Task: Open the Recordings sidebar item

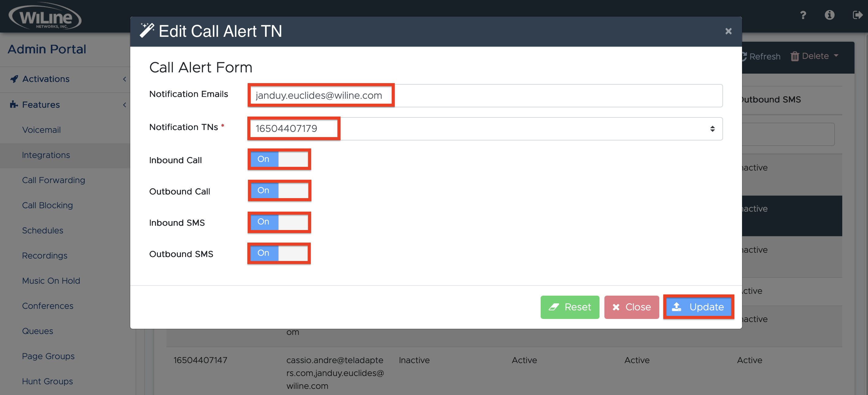Action: [44, 255]
